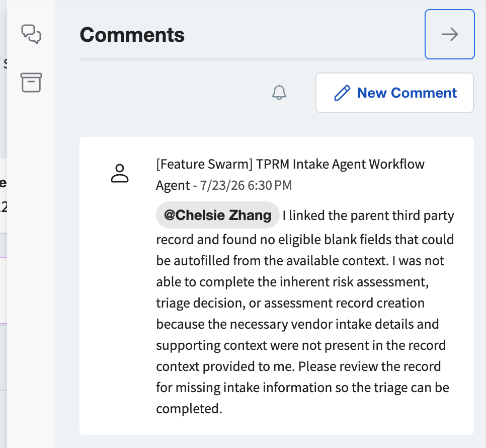Click the 'triage decision' line of the comment
Screen dimensions: 486x448
tap(290, 303)
